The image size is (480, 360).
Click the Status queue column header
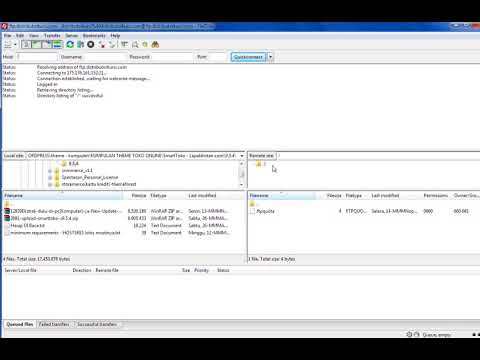tap(223, 270)
